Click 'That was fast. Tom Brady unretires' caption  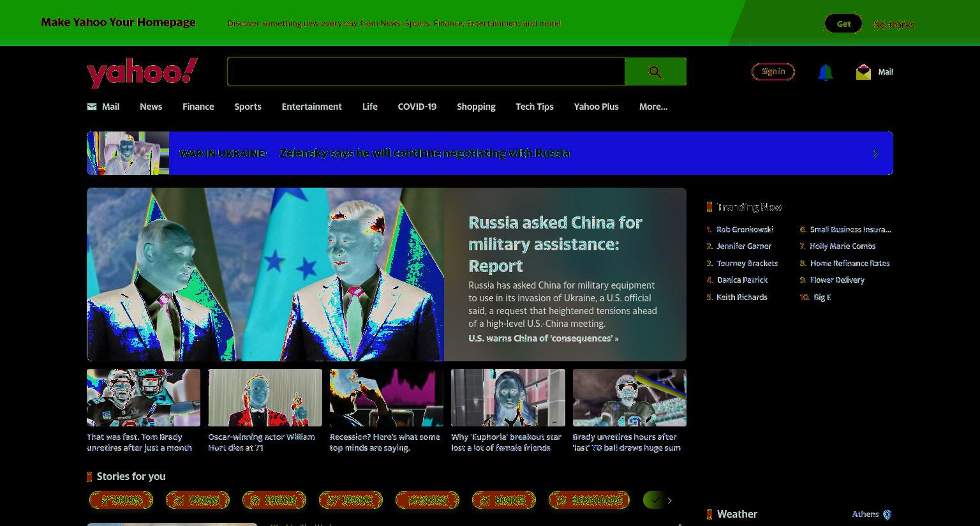click(139, 442)
